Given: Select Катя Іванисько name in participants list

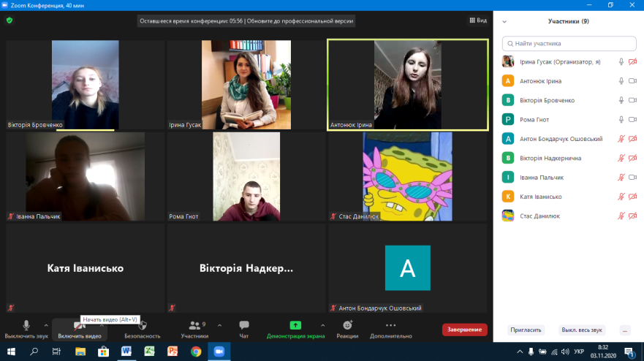Looking at the screenshot, I should 540,197.
